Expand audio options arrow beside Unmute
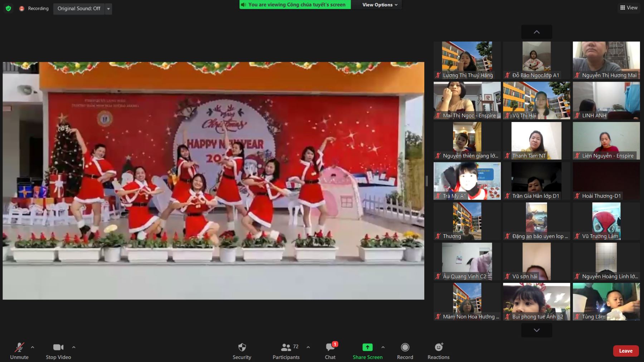Image resolution: width=644 pixels, height=362 pixels. coord(33,347)
